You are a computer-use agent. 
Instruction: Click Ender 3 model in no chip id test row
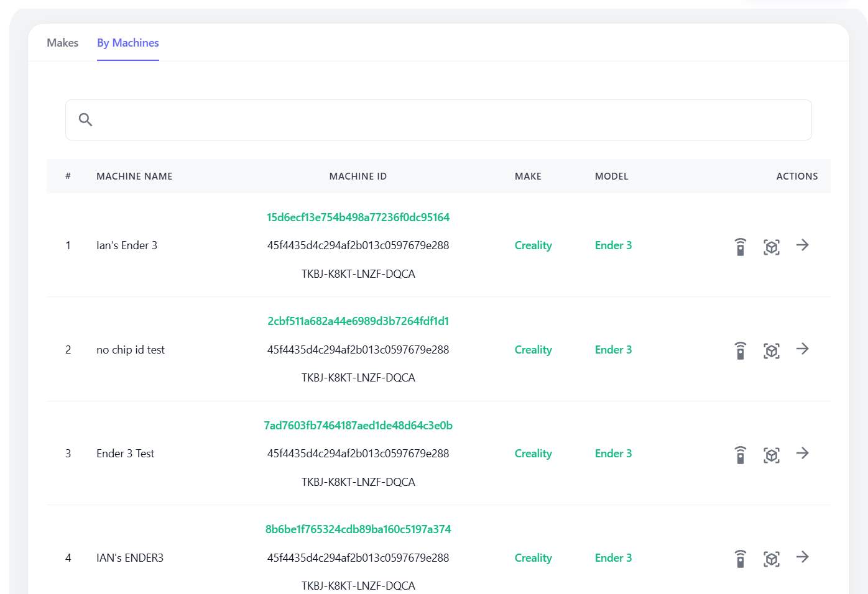(614, 350)
